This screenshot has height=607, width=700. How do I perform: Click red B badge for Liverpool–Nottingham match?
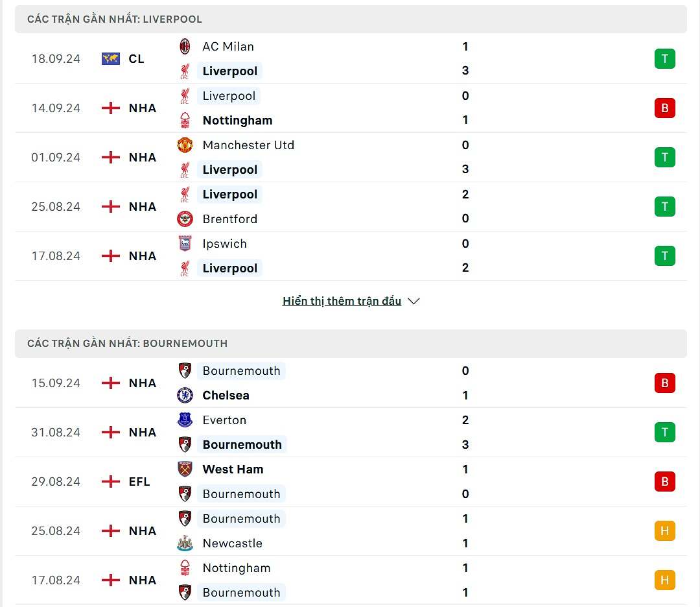pyautogui.click(x=664, y=108)
